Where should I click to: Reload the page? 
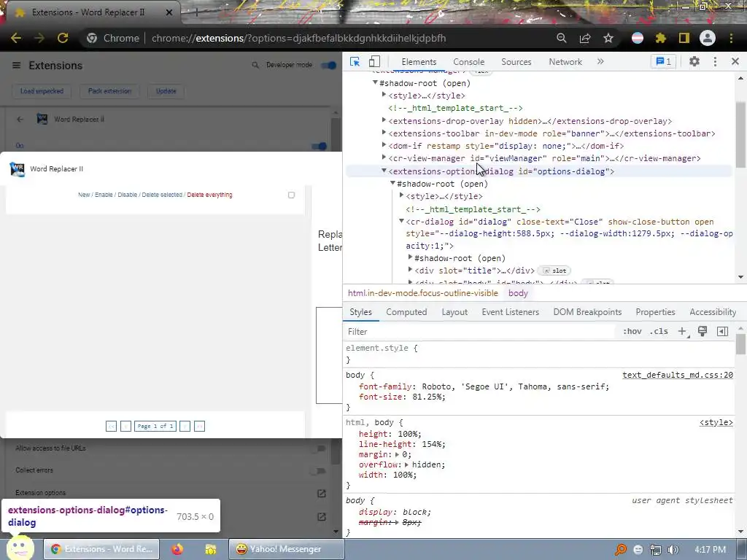click(x=63, y=38)
